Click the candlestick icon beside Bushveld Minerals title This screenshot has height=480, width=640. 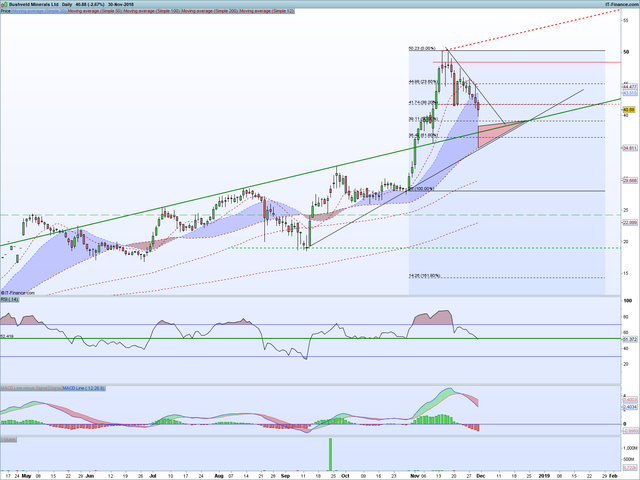click(x=5, y=4)
